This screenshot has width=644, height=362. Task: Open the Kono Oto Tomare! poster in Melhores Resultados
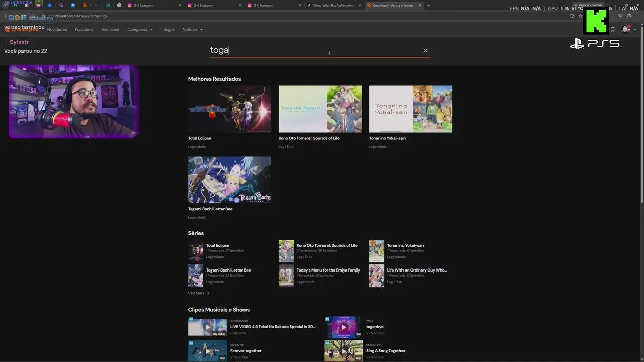320,109
